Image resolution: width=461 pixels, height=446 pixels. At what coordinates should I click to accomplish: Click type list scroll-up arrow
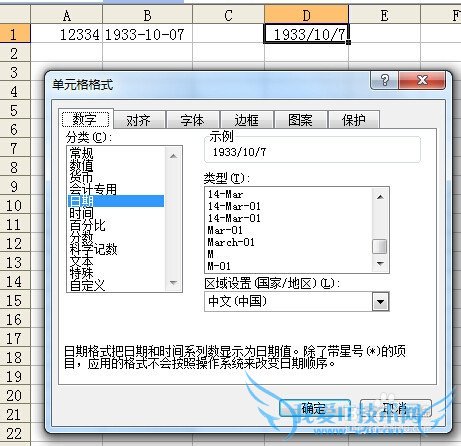coord(380,197)
